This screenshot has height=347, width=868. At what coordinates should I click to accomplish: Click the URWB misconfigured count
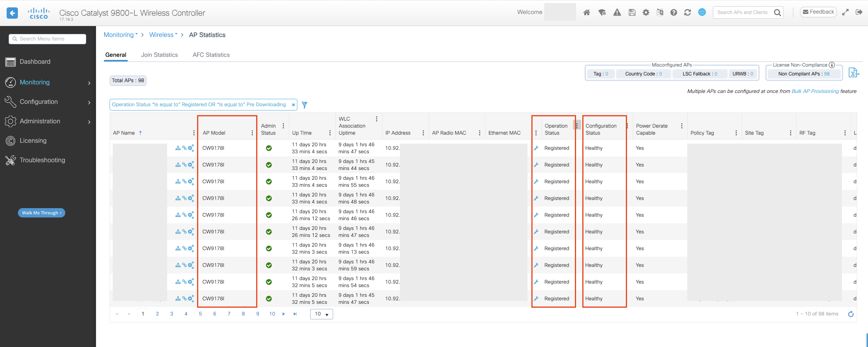(x=752, y=74)
